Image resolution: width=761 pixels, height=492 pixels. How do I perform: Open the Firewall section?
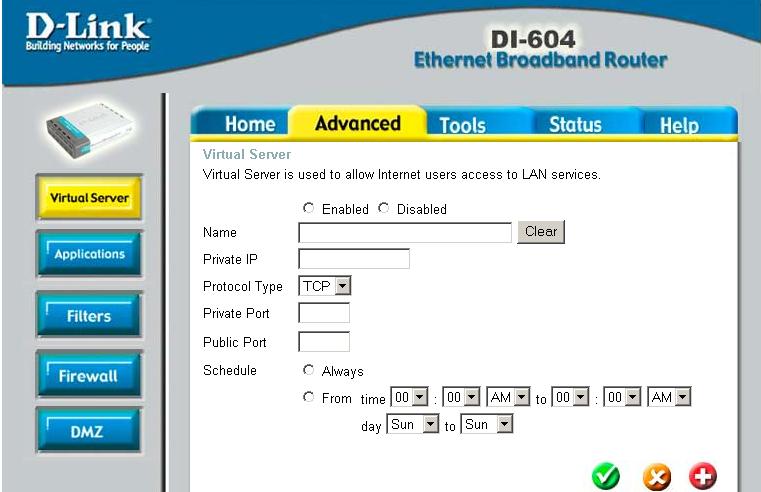pyautogui.click(x=89, y=375)
